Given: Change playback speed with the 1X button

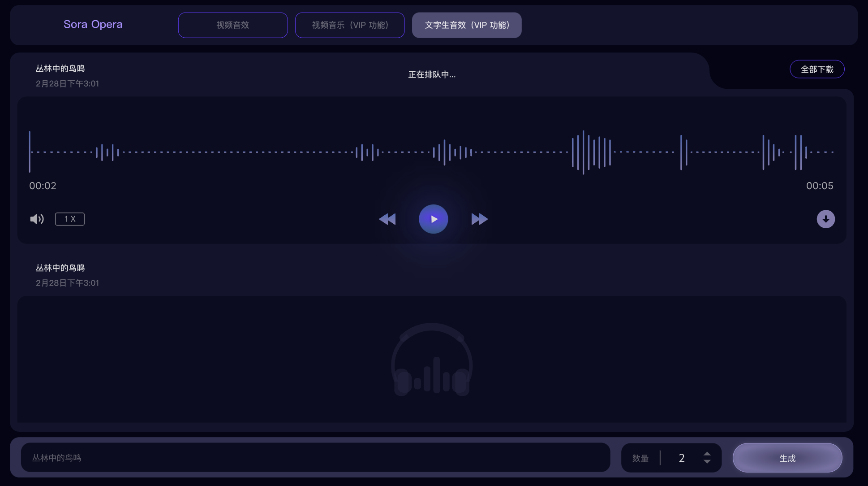Looking at the screenshot, I should 69,219.
